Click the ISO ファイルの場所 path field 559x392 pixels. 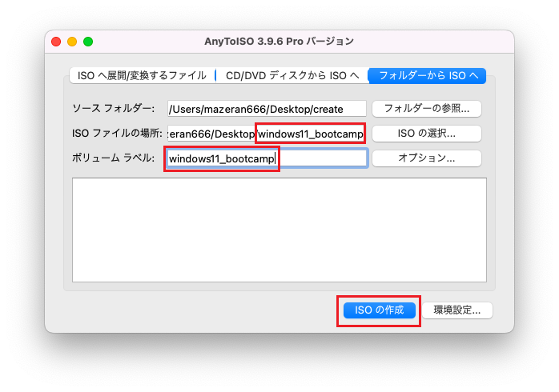267,134
